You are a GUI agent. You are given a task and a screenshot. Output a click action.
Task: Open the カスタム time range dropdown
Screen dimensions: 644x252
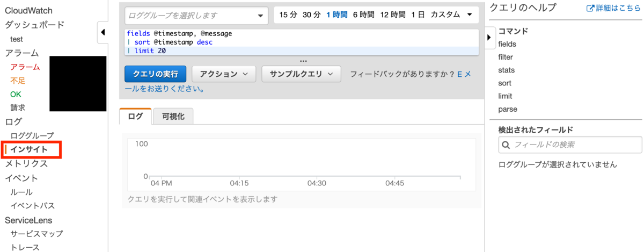click(x=452, y=15)
